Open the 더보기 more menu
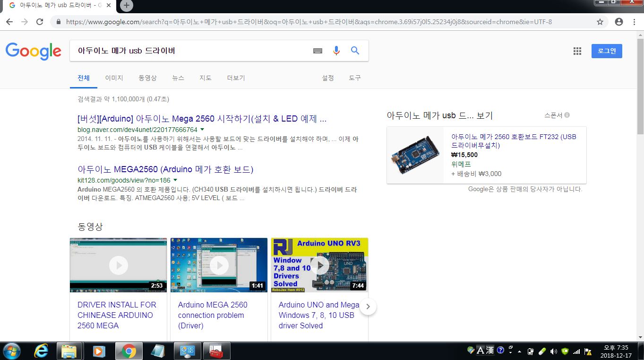Image resolution: width=644 pixels, height=360 pixels. 236,78
